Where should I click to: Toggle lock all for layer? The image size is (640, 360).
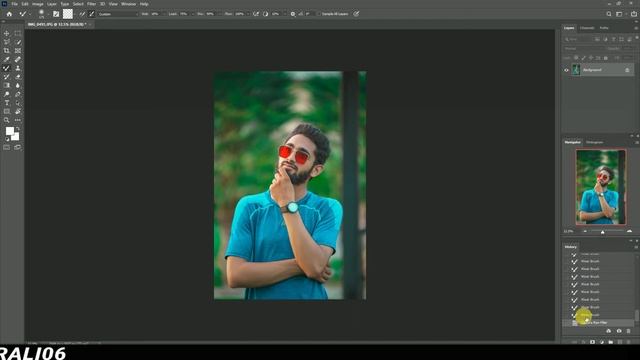pos(606,58)
